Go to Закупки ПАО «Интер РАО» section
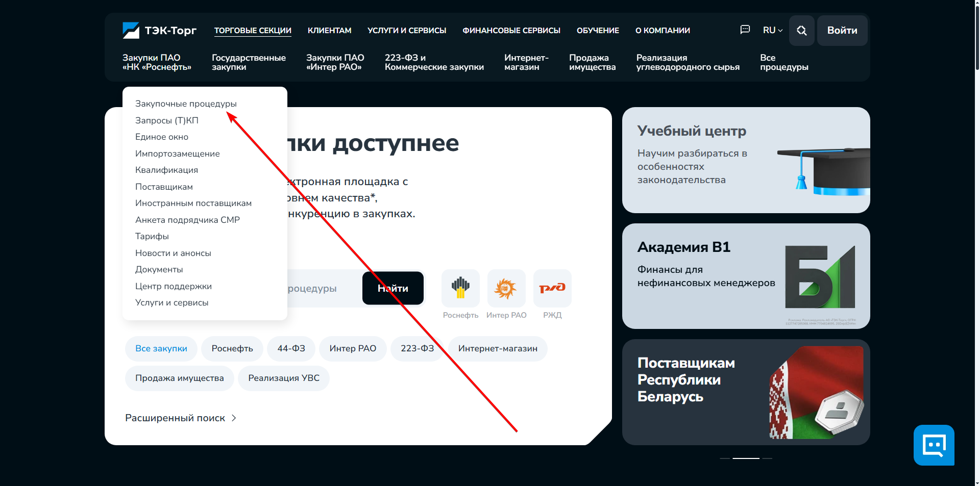 (x=335, y=62)
